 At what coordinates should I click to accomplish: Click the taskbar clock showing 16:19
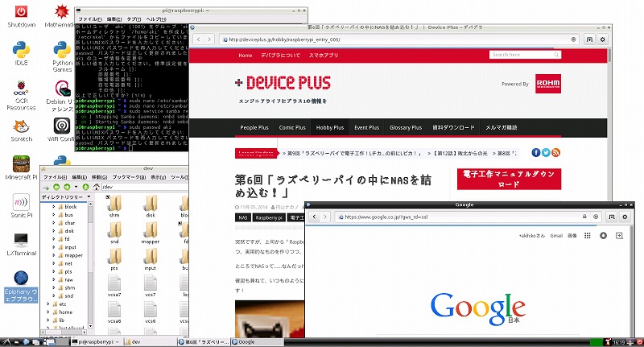(x=619, y=342)
